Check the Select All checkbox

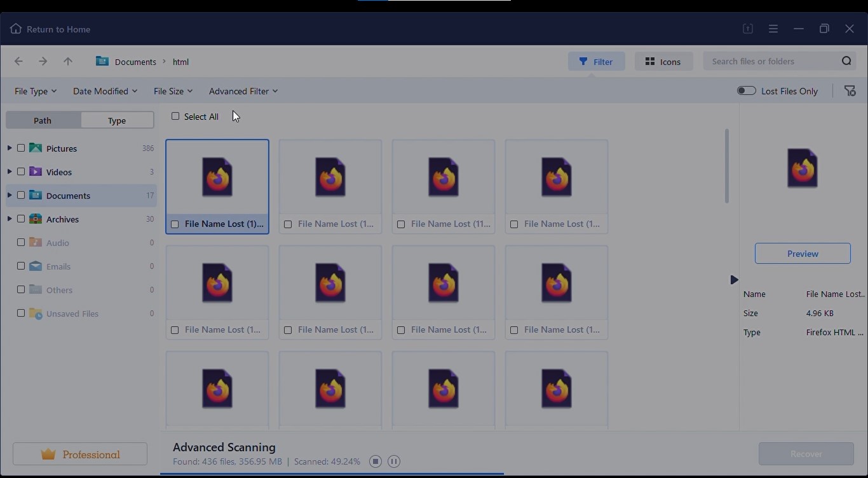(175, 116)
